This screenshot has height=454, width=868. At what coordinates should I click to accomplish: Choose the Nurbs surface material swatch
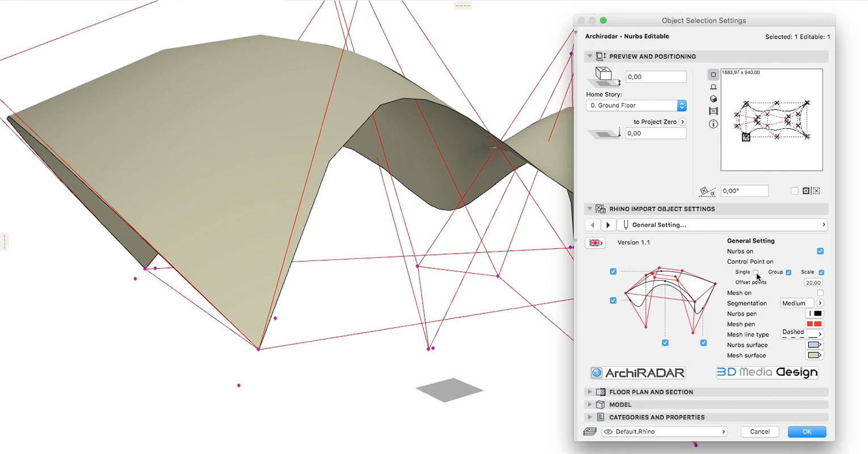(815, 345)
